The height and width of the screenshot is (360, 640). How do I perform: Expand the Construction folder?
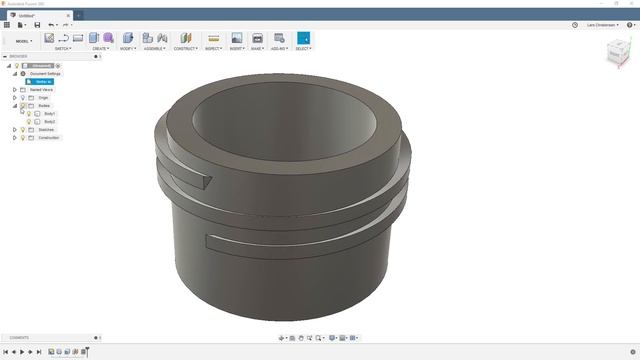(15, 138)
